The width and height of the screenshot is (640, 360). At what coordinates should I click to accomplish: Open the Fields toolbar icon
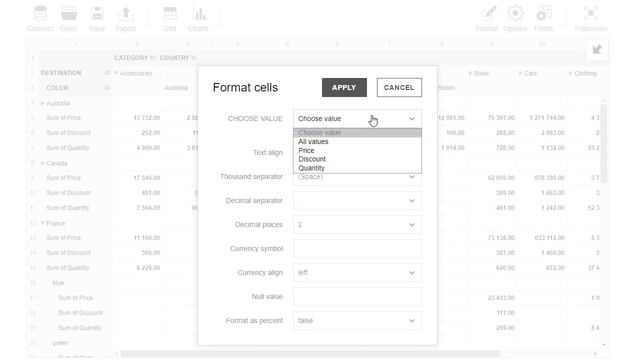point(544,18)
